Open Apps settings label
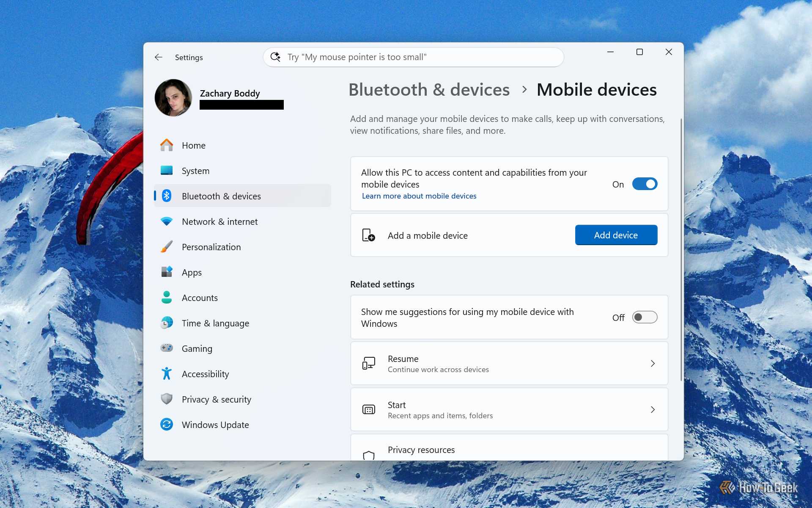Image resolution: width=812 pixels, height=508 pixels. 192,273
